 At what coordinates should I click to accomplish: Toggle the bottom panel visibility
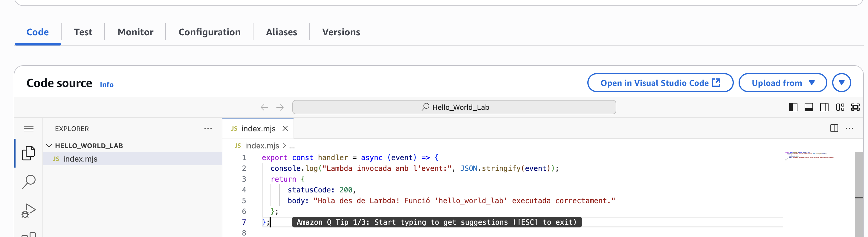(x=808, y=107)
